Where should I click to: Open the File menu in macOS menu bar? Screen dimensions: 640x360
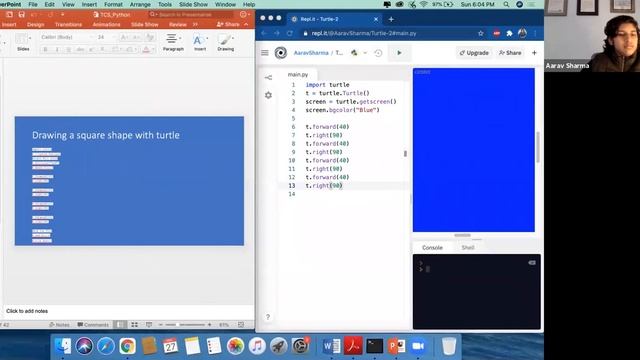[33, 4]
